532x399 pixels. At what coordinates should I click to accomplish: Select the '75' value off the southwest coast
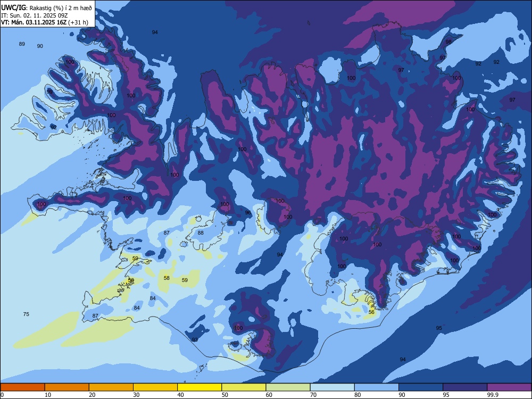pos(26,314)
